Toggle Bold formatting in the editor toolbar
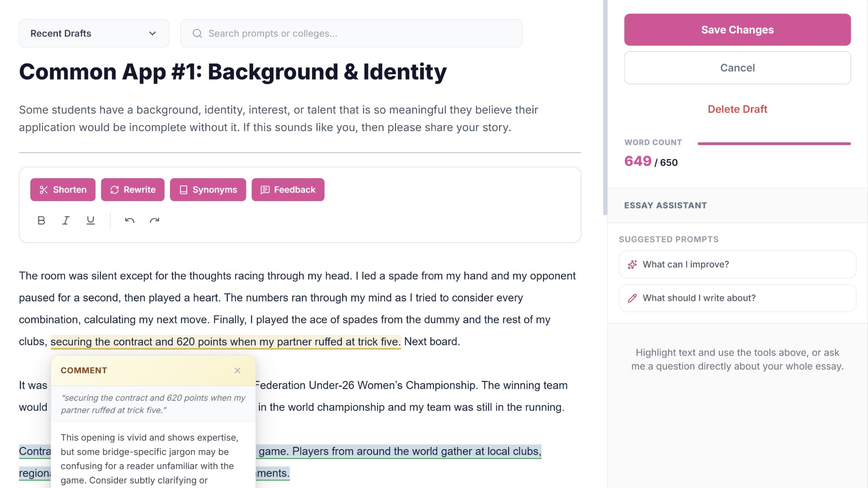Viewport: 868px width, 488px height. click(41, 221)
